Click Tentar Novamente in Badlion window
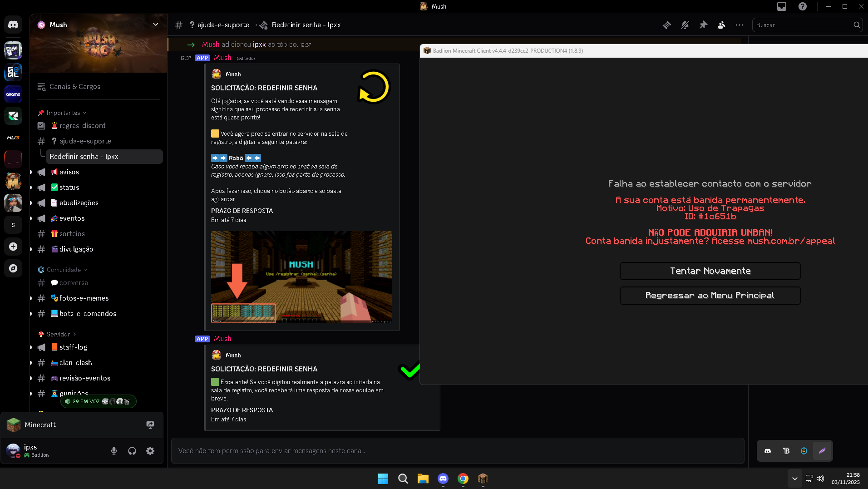Viewport: 868px width, 489px height. (x=710, y=271)
